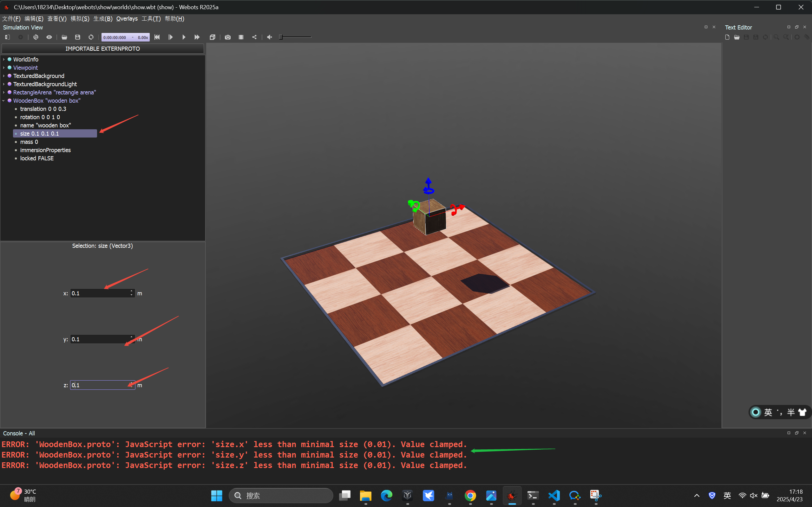
Task: Click the x size input field
Action: coord(100,293)
